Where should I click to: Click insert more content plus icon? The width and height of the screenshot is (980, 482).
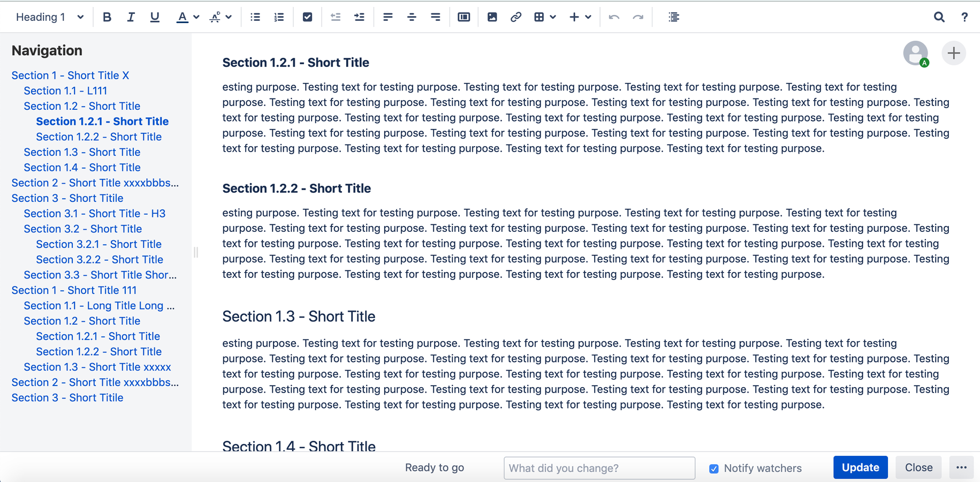574,17
